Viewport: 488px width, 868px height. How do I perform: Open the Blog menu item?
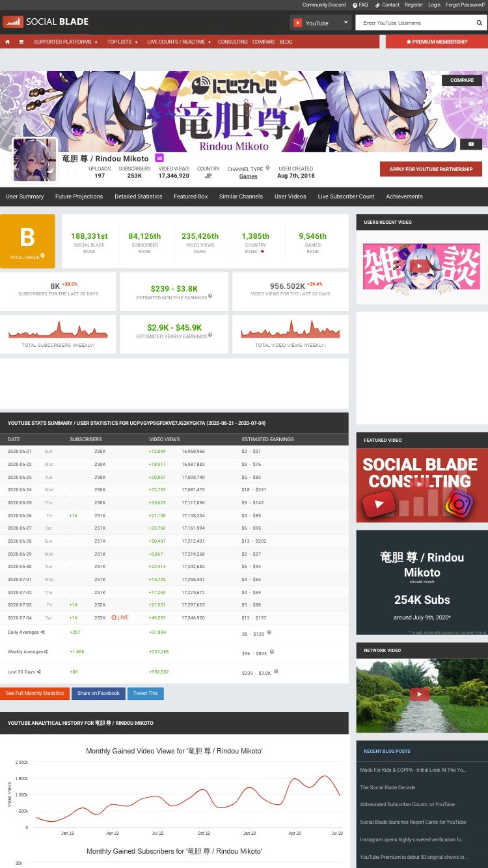point(286,42)
